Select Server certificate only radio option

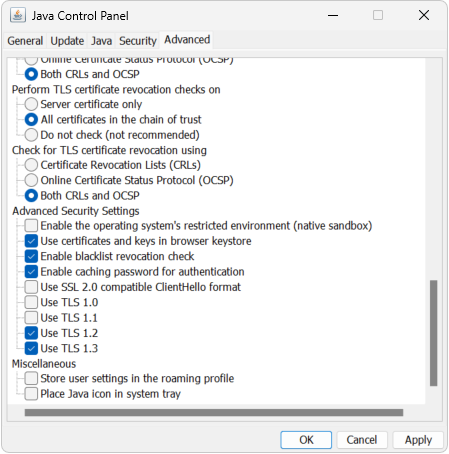tap(31, 104)
